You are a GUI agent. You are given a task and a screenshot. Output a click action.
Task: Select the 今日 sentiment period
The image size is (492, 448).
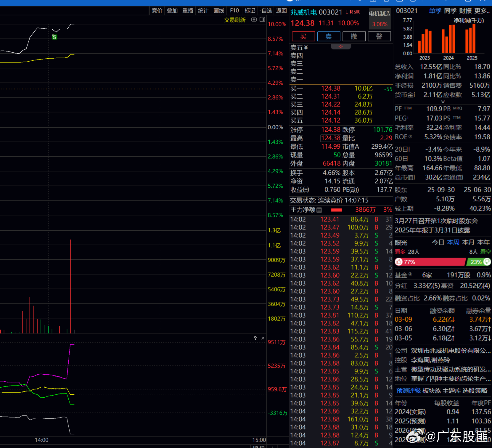tap(438, 243)
